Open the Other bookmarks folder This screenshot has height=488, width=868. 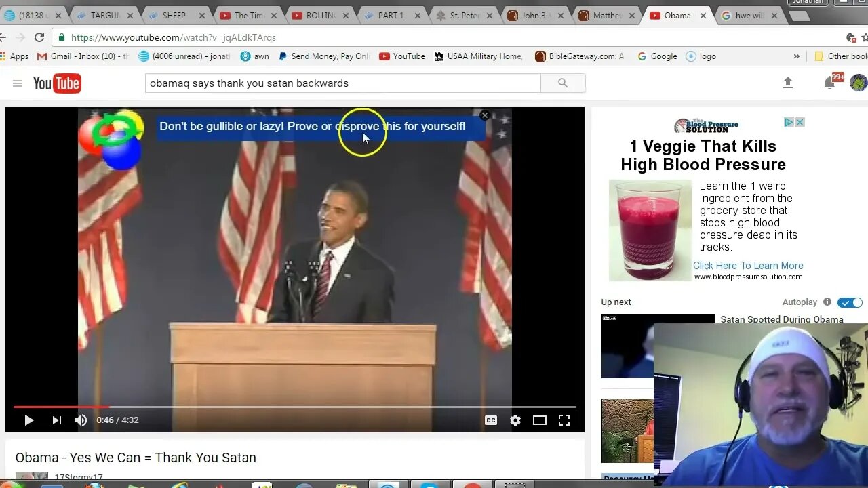tap(841, 56)
